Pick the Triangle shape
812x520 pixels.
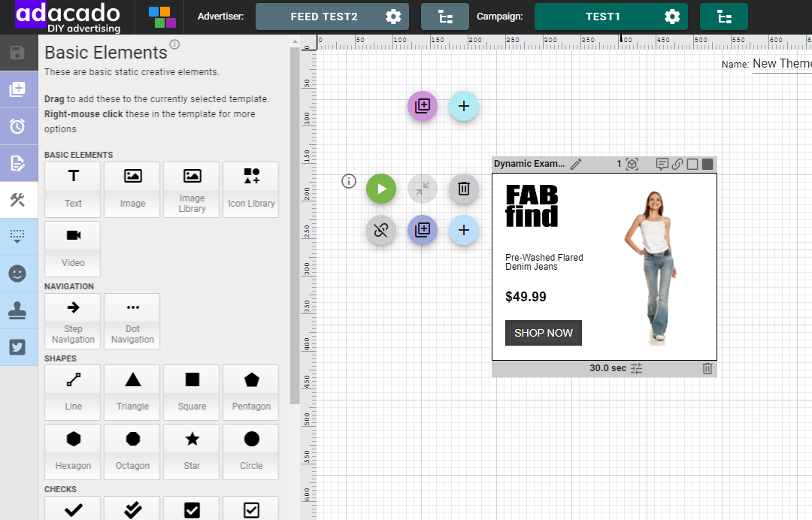(132, 393)
